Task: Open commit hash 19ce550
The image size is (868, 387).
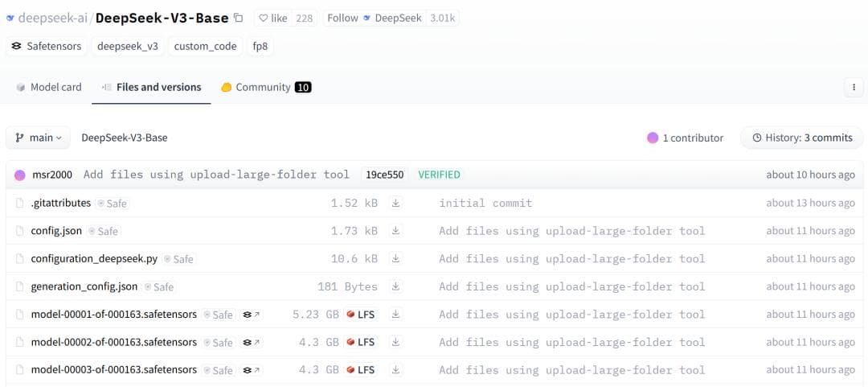Action: [384, 175]
